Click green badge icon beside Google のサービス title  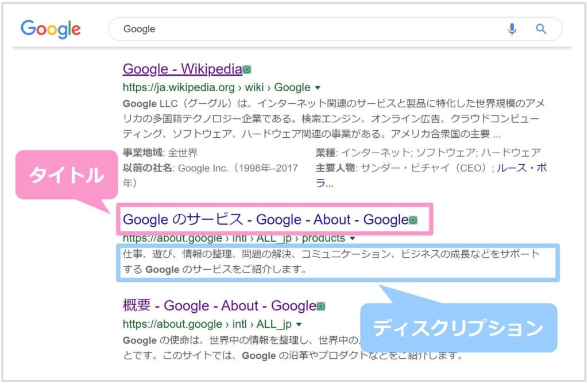[413, 220]
